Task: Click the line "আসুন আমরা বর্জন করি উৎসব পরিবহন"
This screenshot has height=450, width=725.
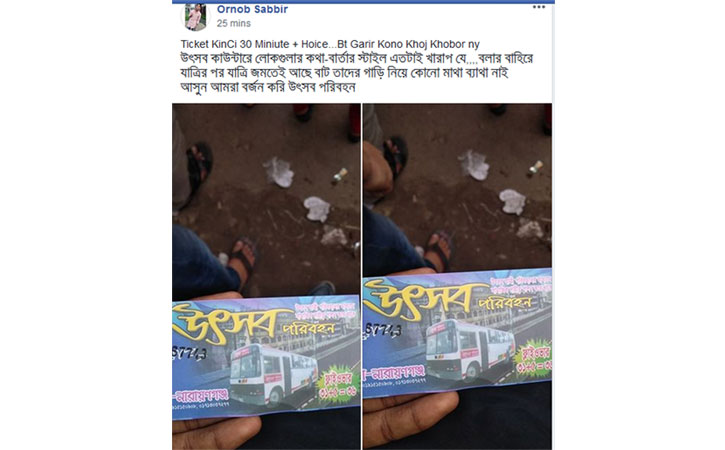Action: point(268,87)
